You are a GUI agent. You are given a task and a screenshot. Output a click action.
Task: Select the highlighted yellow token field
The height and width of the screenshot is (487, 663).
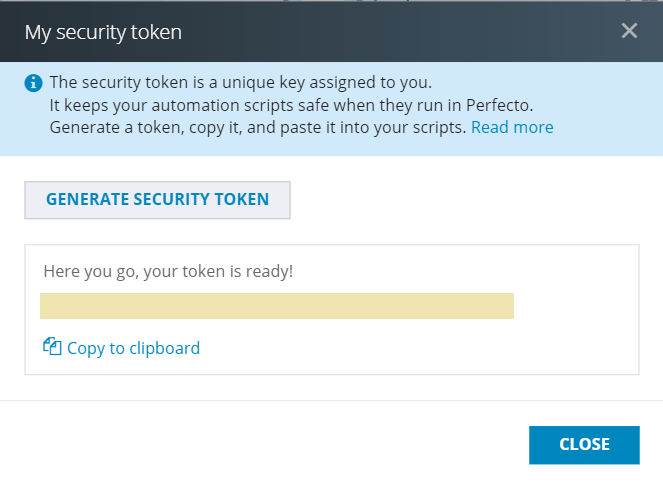tap(277, 306)
